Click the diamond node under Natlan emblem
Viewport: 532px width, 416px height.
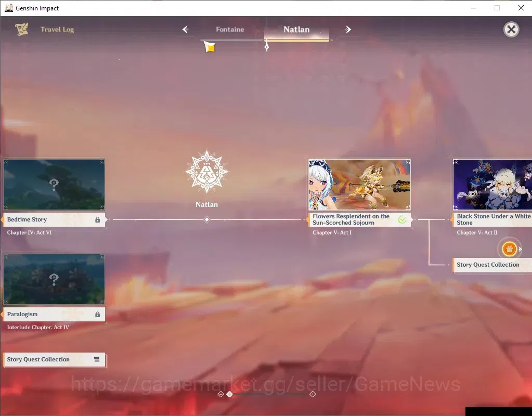(206, 219)
